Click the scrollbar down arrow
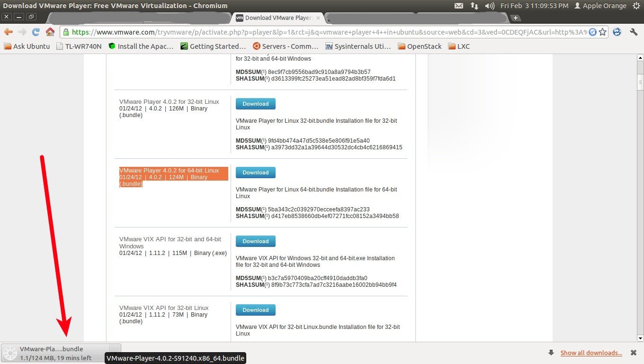 (640, 338)
